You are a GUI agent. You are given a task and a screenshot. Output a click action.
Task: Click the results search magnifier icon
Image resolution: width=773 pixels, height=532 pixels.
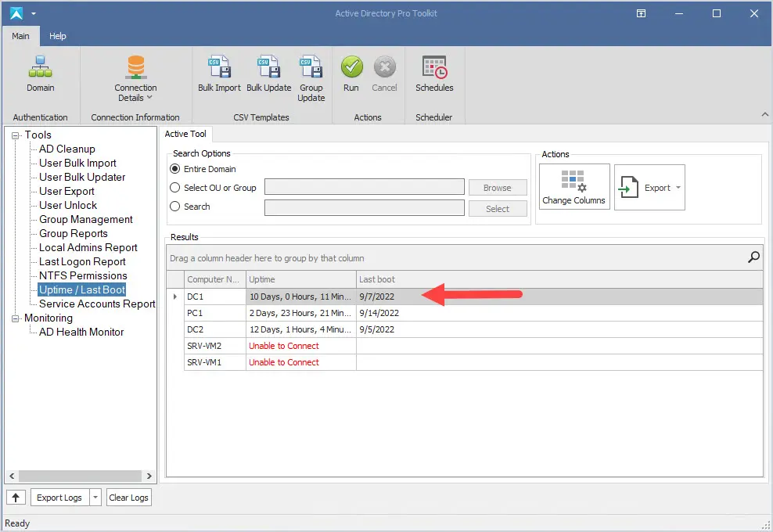pyautogui.click(x=753, y=257)
